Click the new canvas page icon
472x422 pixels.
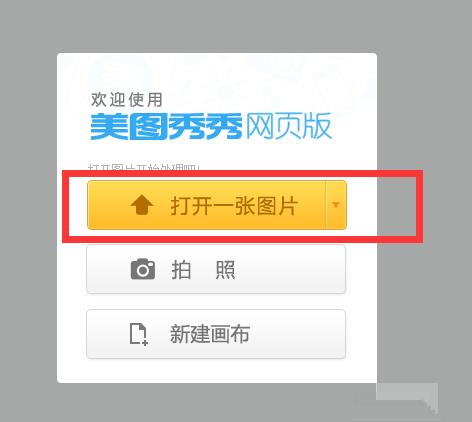138,334
